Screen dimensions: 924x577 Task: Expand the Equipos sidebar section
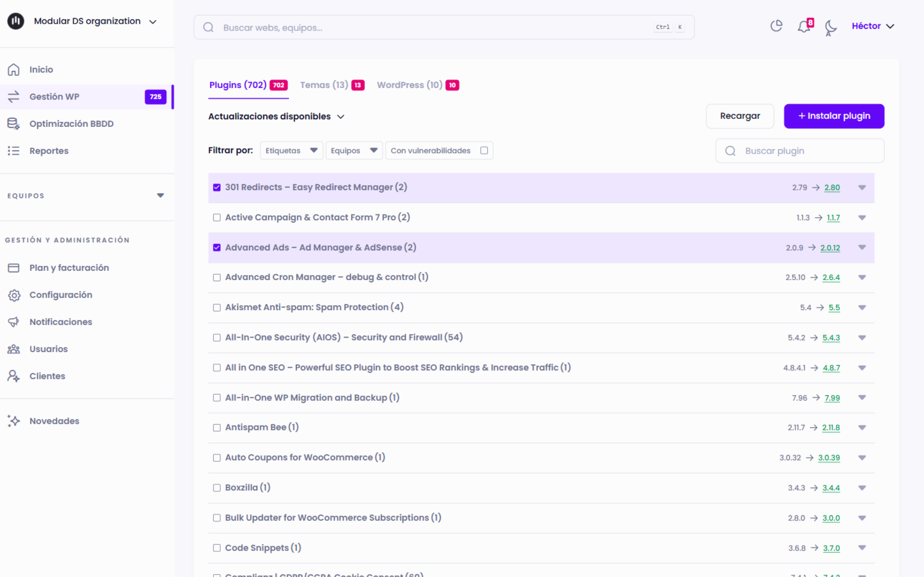click(160, 196)
